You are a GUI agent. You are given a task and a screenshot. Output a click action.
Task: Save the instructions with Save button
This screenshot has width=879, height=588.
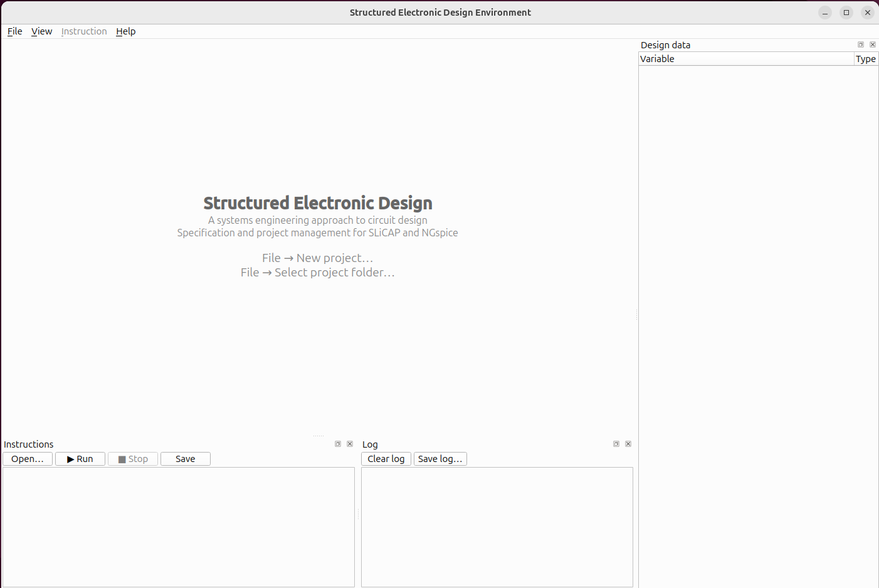[x=186, y=459]
